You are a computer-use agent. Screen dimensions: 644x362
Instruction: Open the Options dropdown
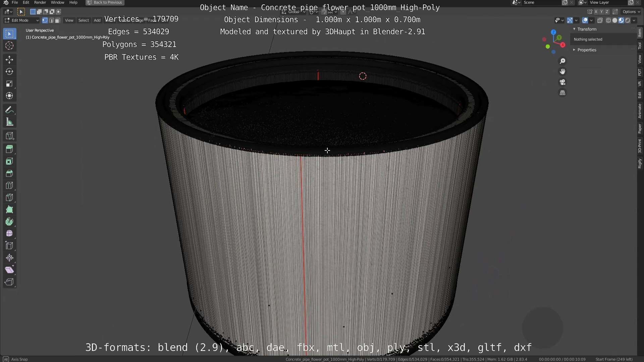click(x=631, y=12)
